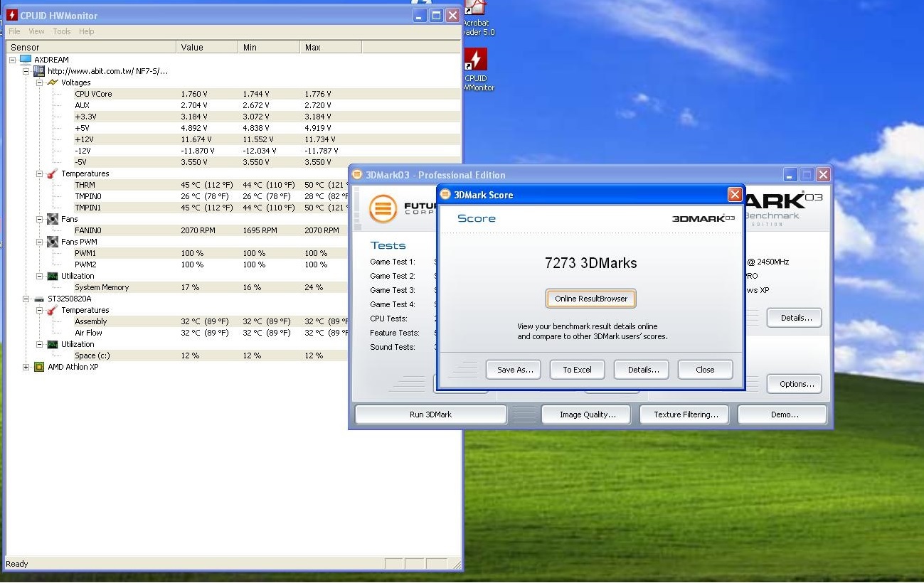Click the Online ResultBrowser button
The image size is (924, 583).
(591, 299)
